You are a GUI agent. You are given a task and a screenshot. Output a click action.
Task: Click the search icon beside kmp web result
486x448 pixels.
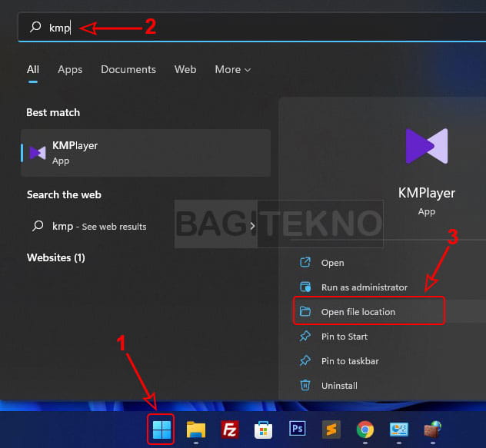(38, 226)
